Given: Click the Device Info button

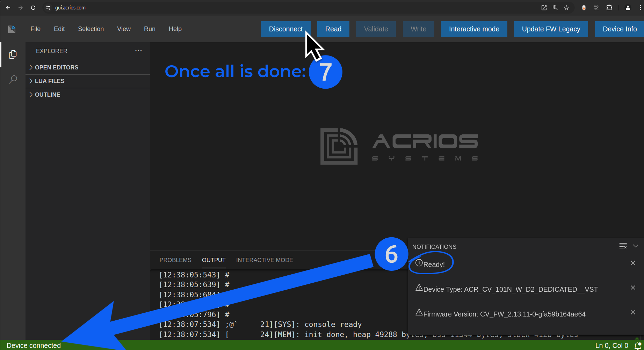Looking at the screenshot, I should (620, 29).
